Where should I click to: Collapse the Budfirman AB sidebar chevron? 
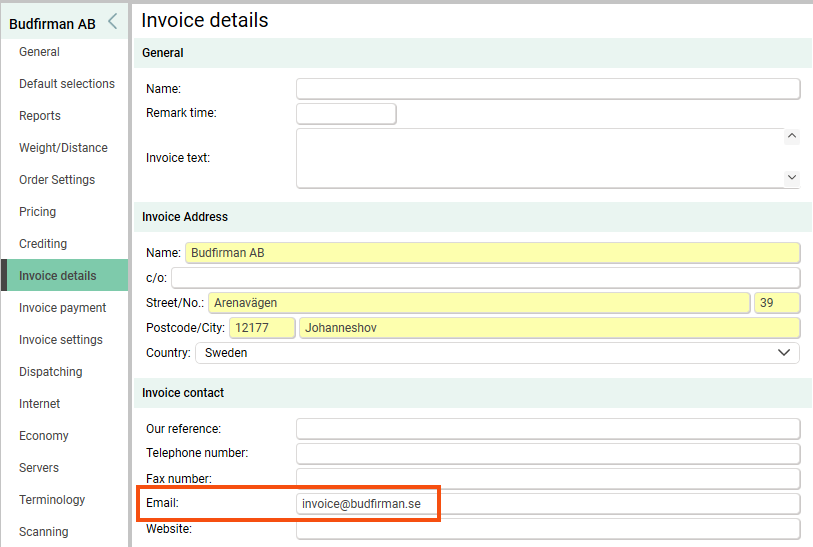click(113, 22)
